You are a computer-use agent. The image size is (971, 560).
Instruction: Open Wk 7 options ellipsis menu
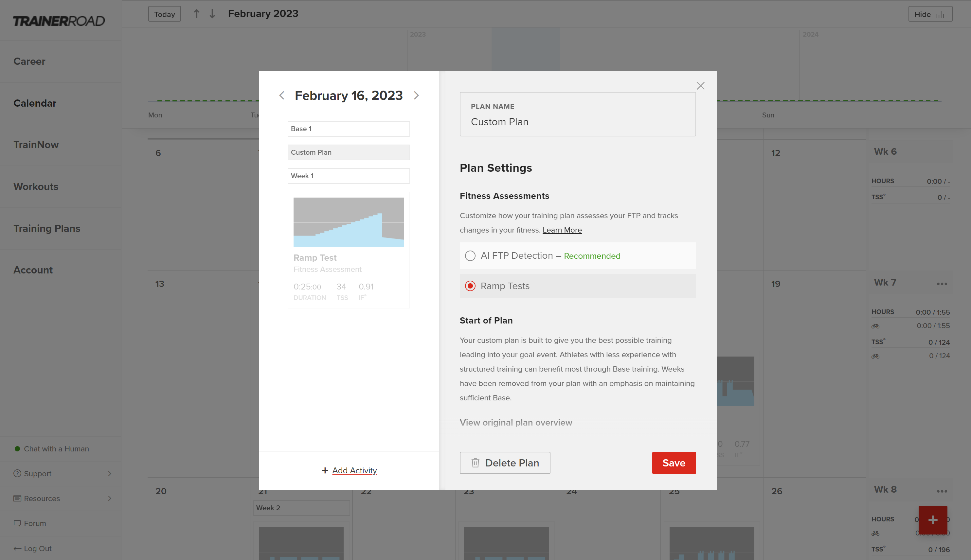pos(942,284)
